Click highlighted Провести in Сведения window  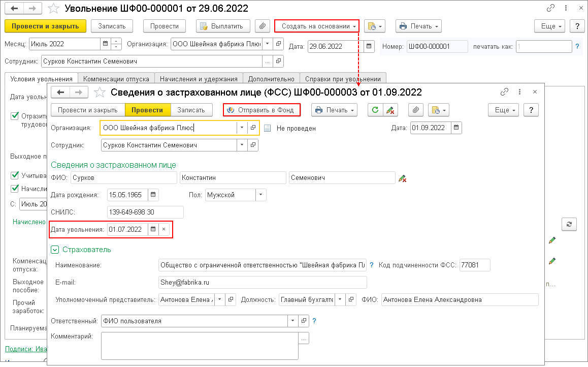pos(147,110)
